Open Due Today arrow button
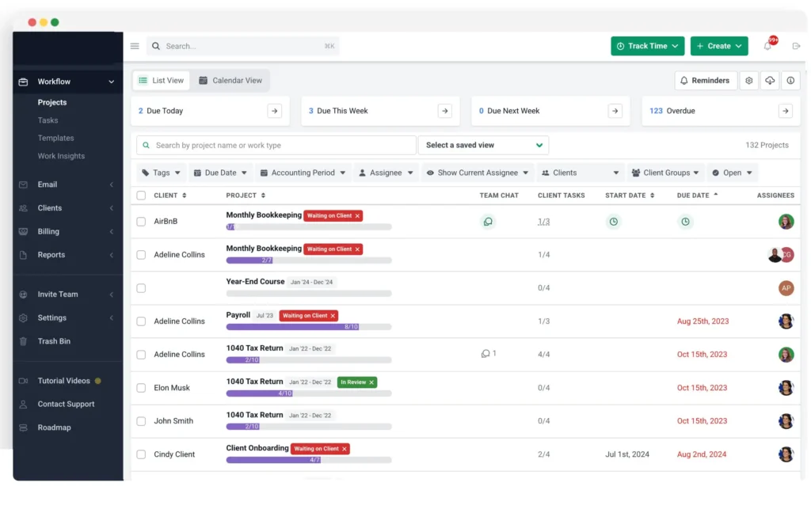This screenshot has height=532, width=811. pyautogui.click(x=275, y=111)
